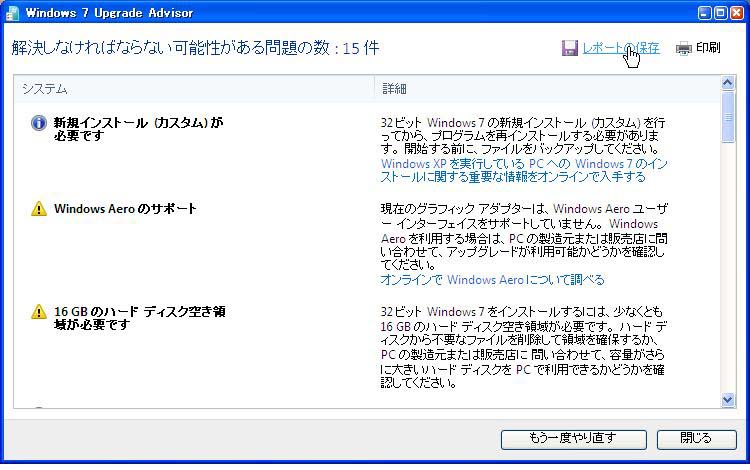The width and height of the screenshot is (750, 470).
Task: Minimize the Upgrade Advisor window
Action: pyautogui.click(x=705, y=13)
